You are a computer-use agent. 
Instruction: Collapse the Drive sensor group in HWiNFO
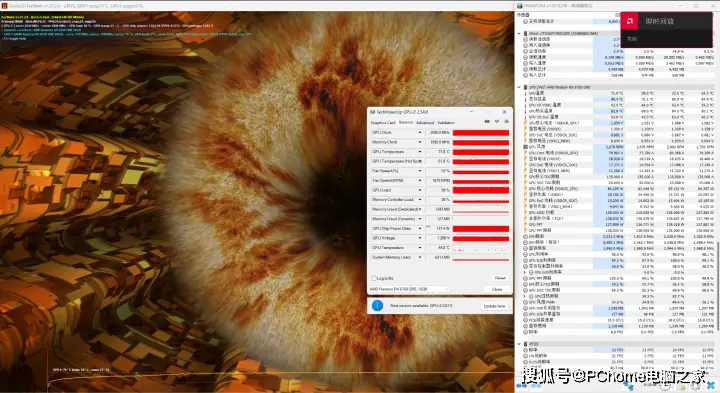point(519,34)
